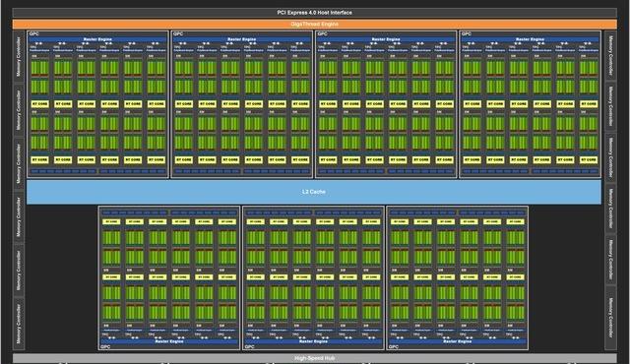The width and height of the screenshot is (630, 364).
Task: Click first RT CORE in top-left GPC upper row
Action: (x=39, y=104)
